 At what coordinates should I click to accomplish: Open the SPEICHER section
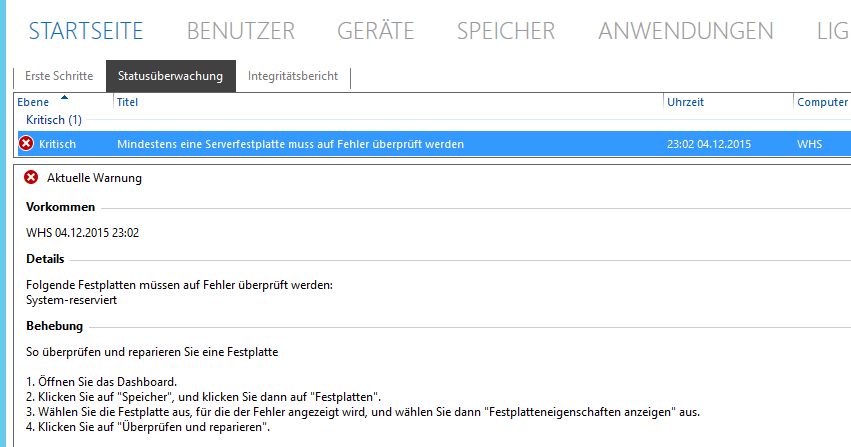[x=505, y=31]
